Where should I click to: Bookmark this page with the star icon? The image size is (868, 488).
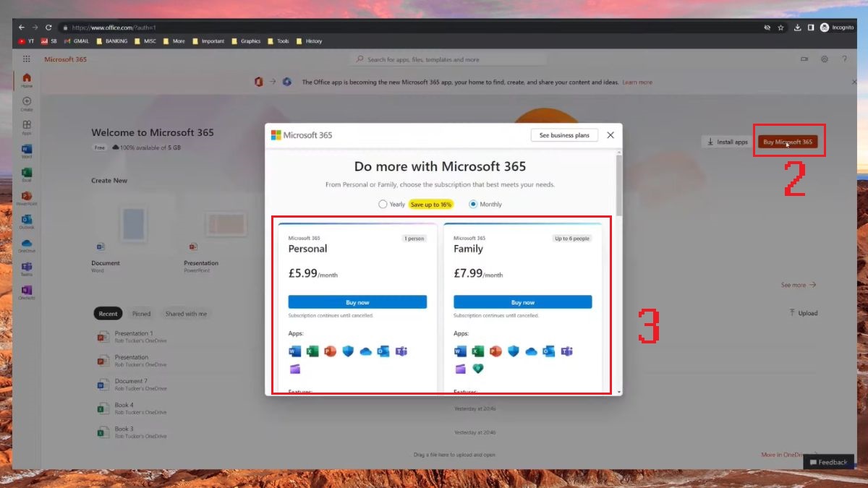click(x=780, y=27)
